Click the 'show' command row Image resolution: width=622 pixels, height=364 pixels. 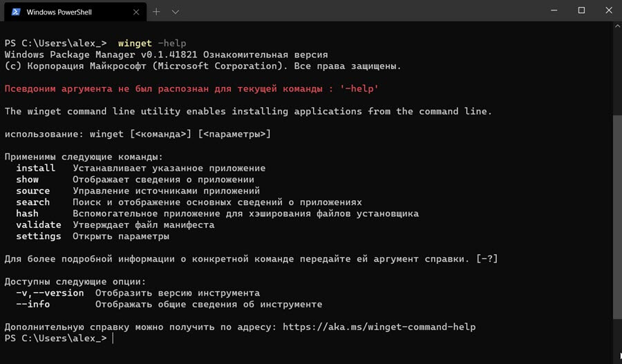tap(135, 180)
